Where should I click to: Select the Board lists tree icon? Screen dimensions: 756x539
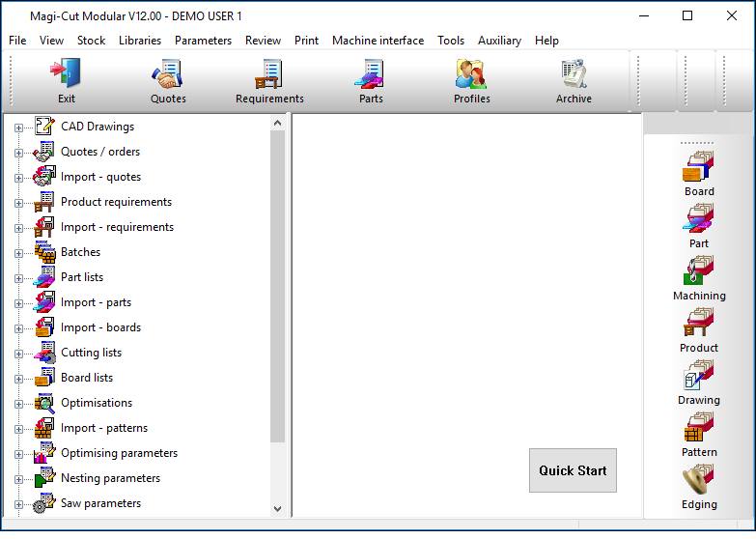coord(44,378)
